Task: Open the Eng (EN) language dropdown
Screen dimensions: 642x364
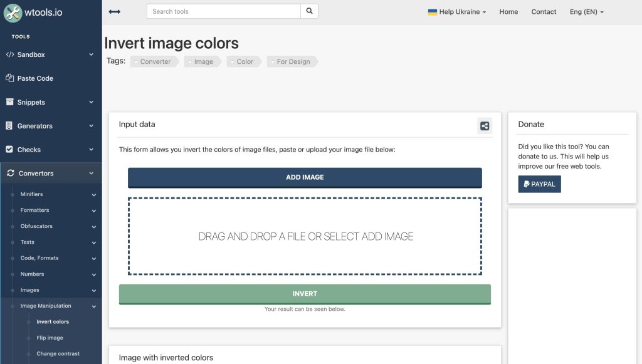Action: [587, 12]
